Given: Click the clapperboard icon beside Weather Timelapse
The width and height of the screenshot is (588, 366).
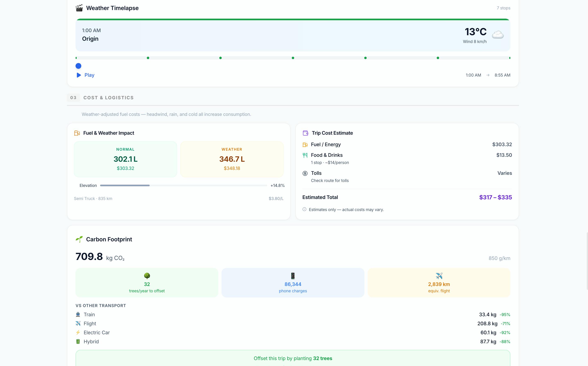Looking at the screenshot, I should click(79, 8).
